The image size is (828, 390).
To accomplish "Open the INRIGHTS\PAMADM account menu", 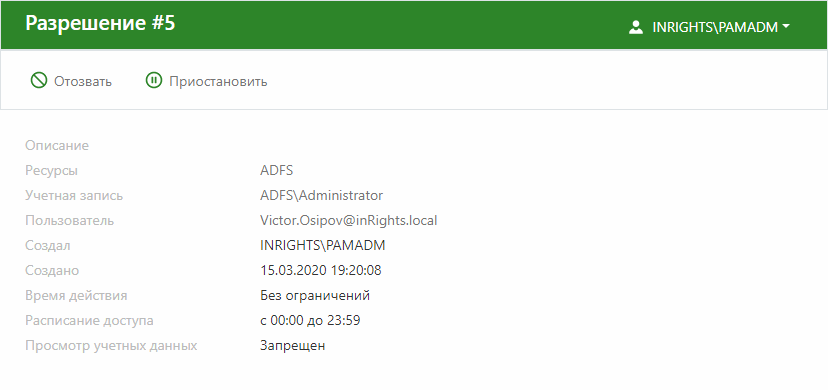I will tap(709, 27).
